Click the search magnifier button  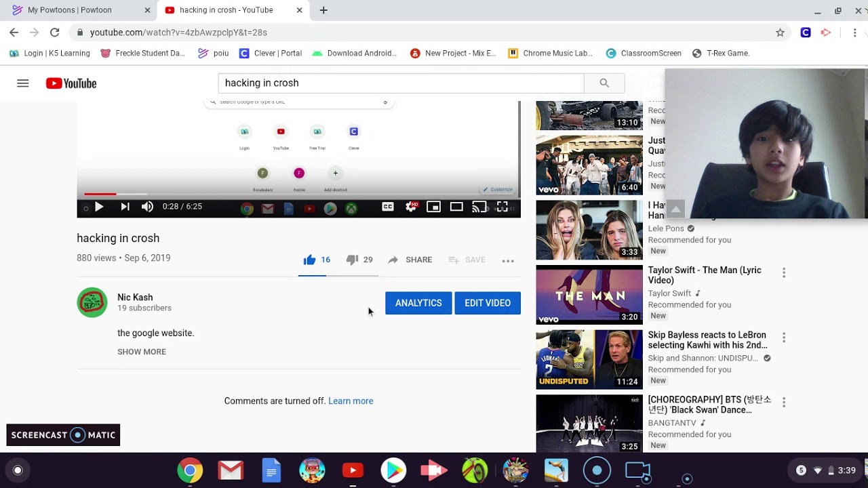[x=604, y=83]
